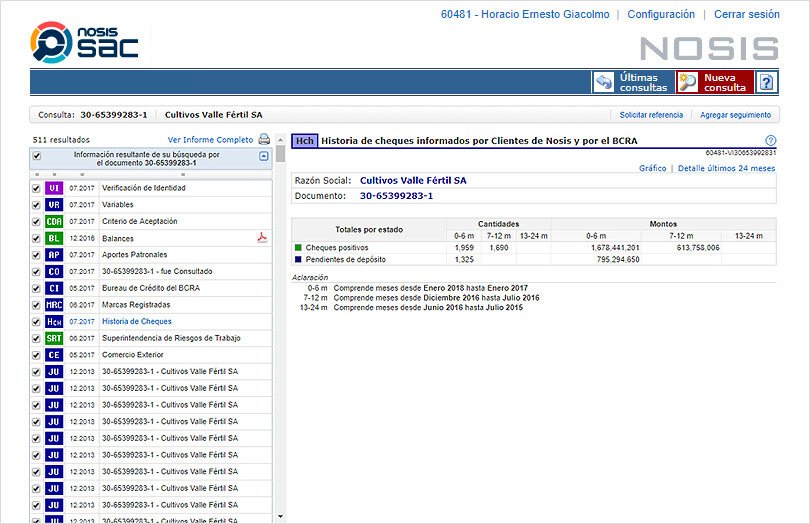Viewport: 810px width, 524px height.
Task: Open the Configuración menu link
Action: [x=661, y=14]
